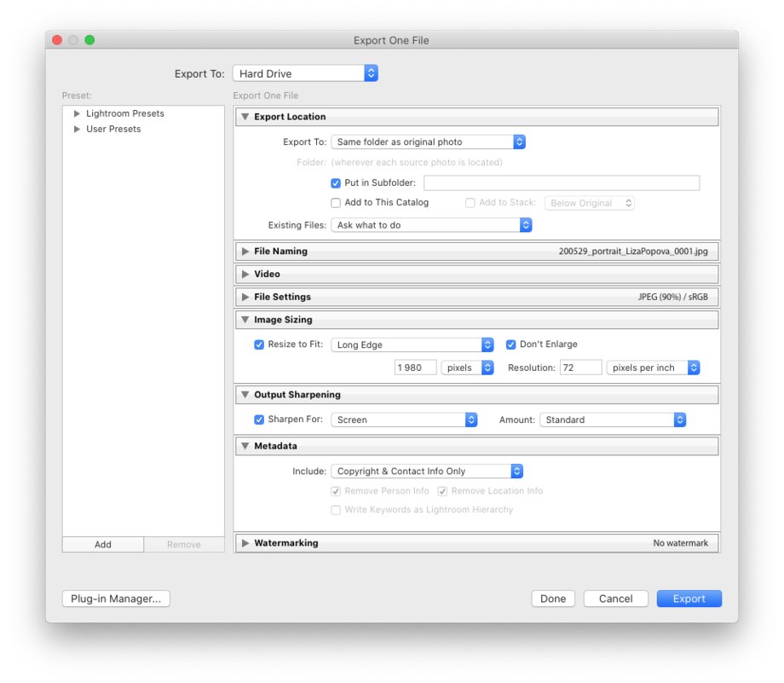Open the metadata Include dropdown
The width and height of the screenshot is (784, 683).
(x=427, y=471)
